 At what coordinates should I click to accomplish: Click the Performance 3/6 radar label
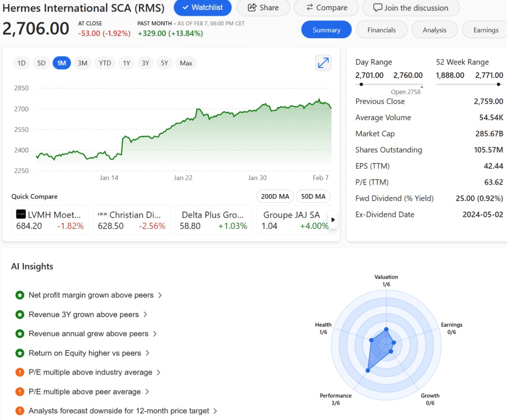coord(336,399)
